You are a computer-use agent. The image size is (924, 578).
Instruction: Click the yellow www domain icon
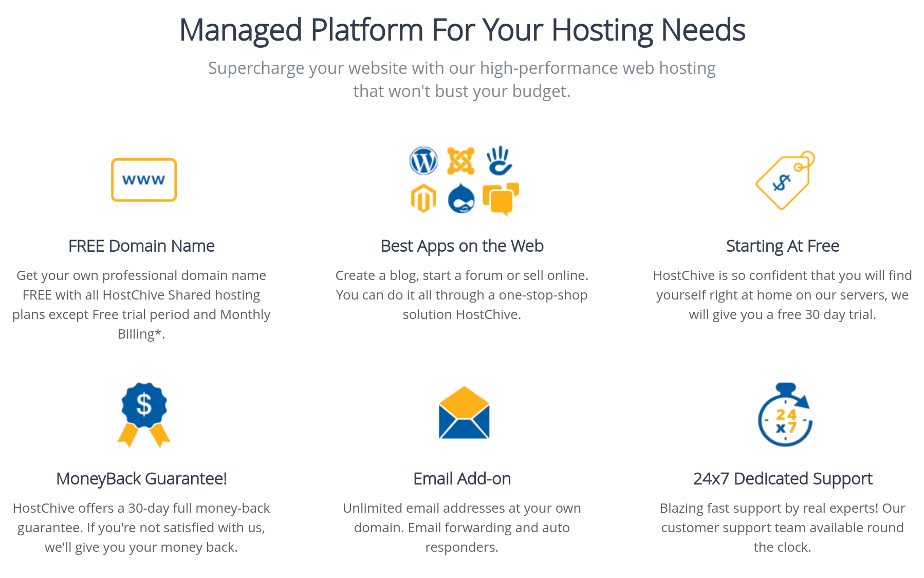144,180
